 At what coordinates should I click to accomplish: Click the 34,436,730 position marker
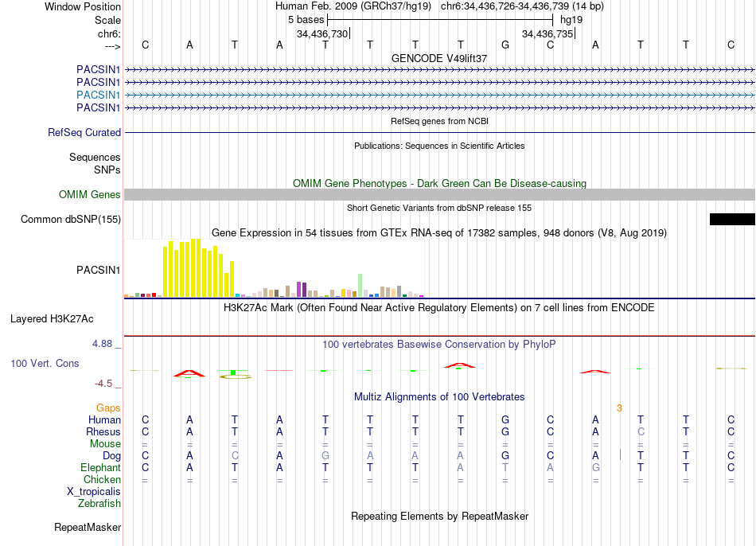(322, 33)
